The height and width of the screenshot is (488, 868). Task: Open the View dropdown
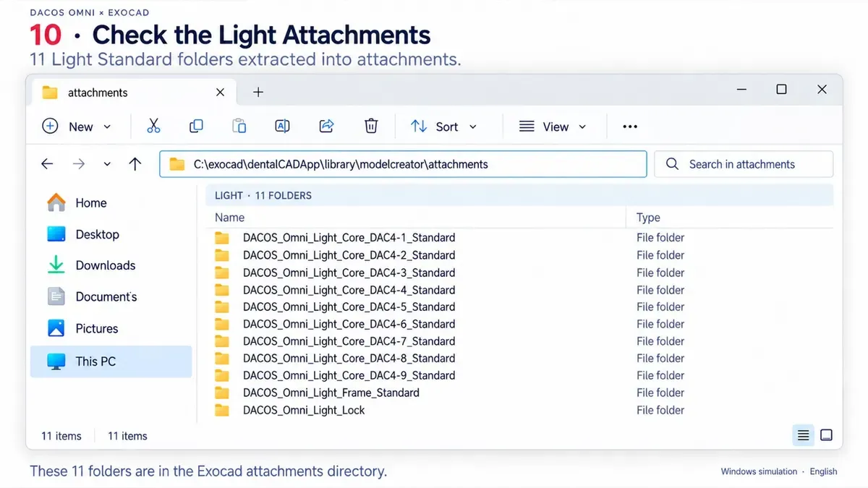coord(553,127)
